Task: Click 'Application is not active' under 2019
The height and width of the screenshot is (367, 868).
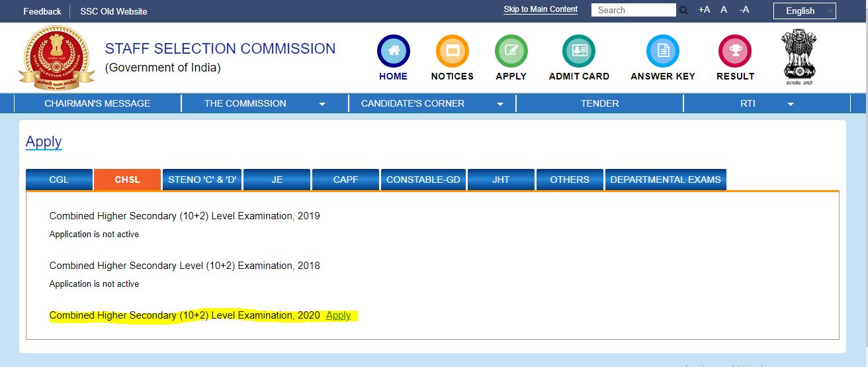Action: [x=94, y=235]
